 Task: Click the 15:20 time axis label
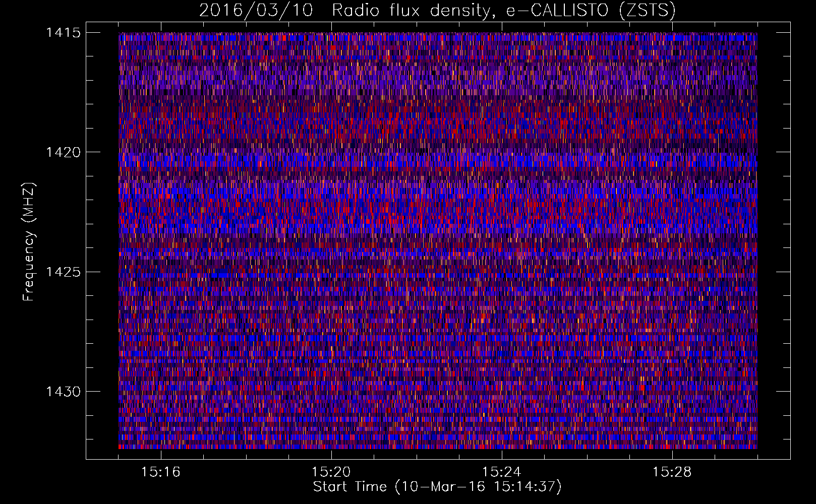click(331, 472)
